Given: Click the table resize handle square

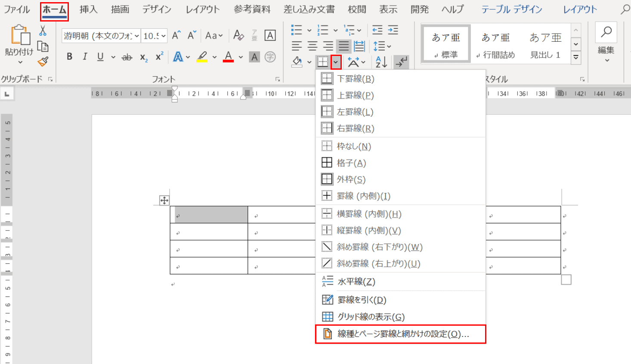Looking at the screenshot, I should click(x=566, y=280).
